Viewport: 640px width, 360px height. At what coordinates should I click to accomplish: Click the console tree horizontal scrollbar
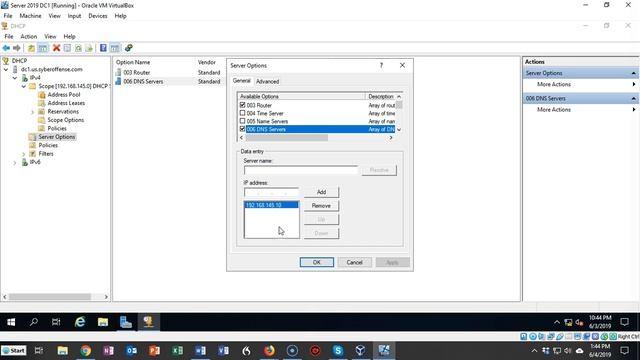pyautogui.click(x=50, y=297)
